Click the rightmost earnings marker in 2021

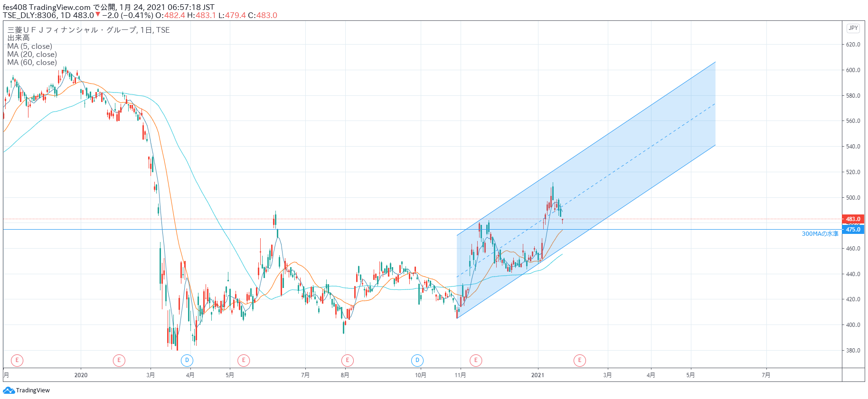pos(579,361)
